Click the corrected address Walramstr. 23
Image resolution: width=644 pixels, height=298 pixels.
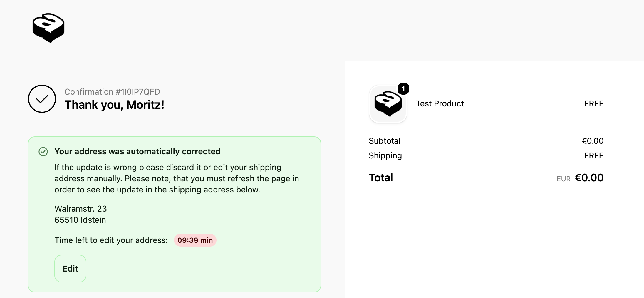click(81, 209)
